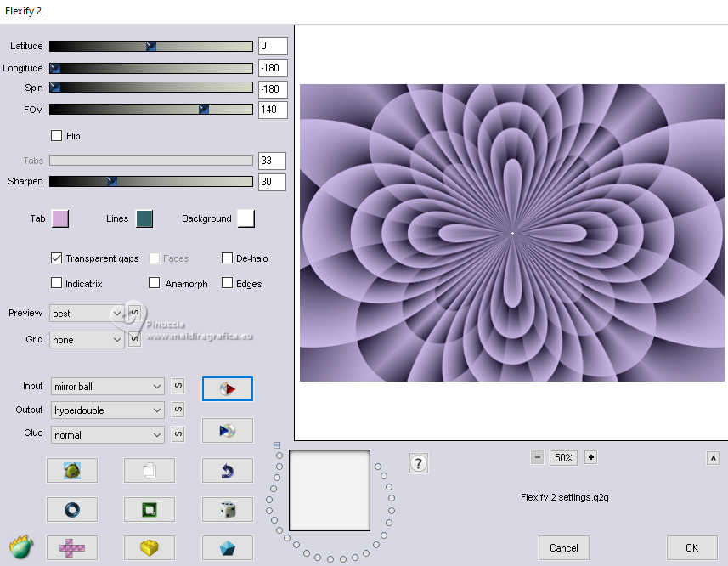Click the S button next to Grid
Screen dimensions: 728x566
(x=134, y=339)
